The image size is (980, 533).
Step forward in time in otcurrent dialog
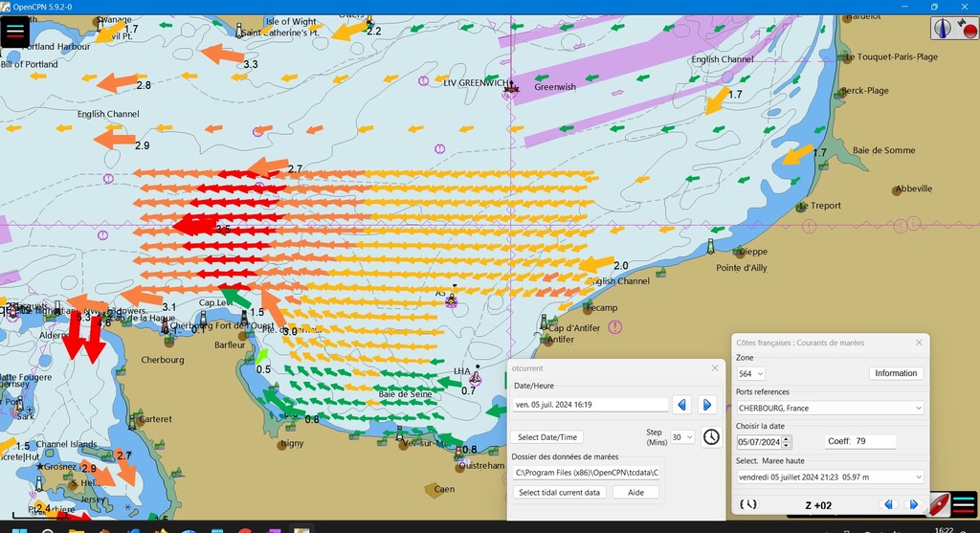pyautogui.click(x=707, y=405)
